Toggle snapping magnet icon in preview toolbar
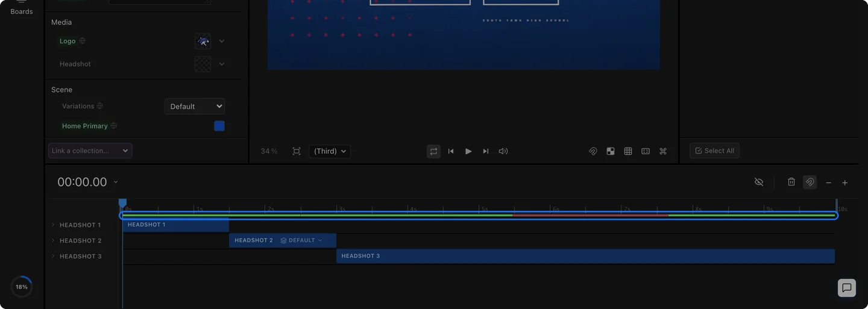Viewport: 868px width, 309px height. pos(593,151)
